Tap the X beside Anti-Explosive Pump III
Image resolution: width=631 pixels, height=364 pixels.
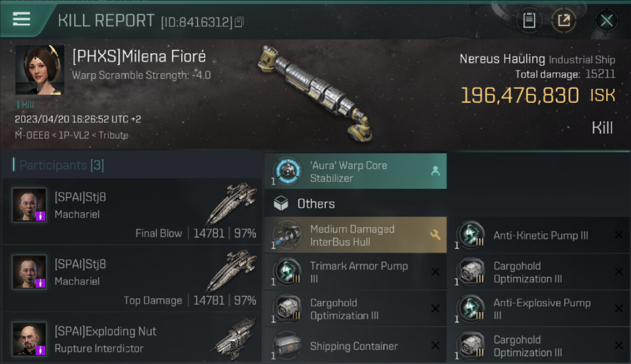pos(618,309)
